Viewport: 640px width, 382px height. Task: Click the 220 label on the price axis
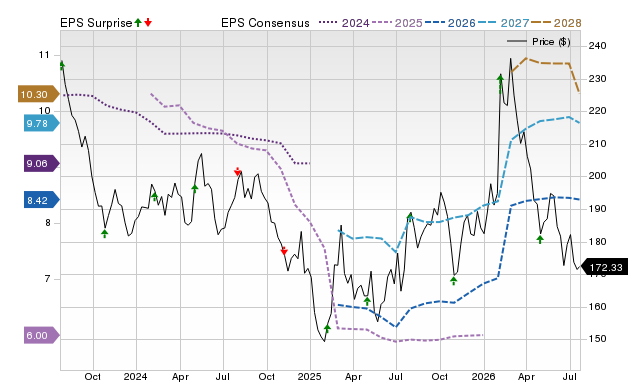click(598, 111)
